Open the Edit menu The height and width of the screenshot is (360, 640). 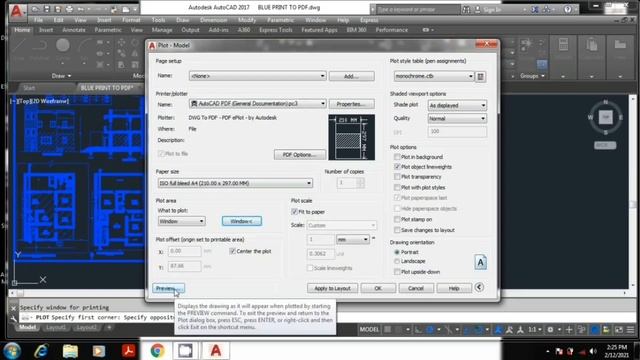(x=58, y=20)
